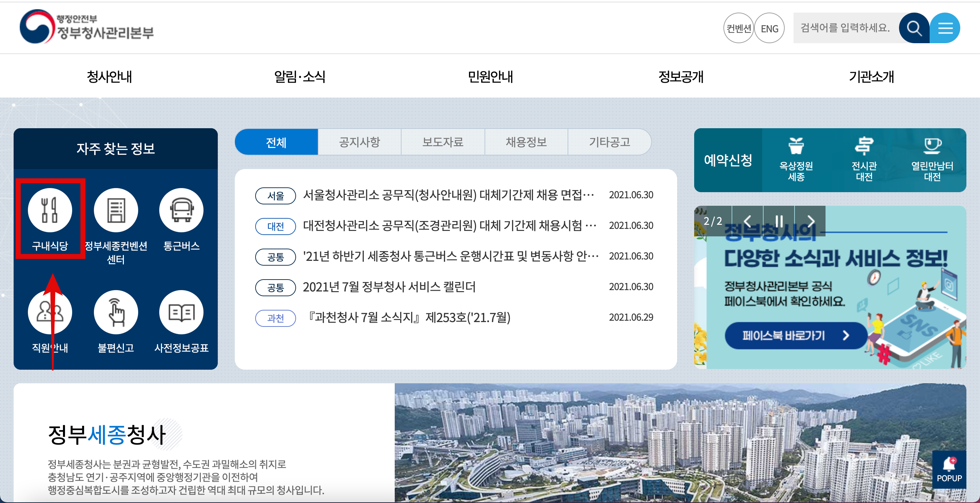
Task: Expand the 민원안내 main menu
Action: click(x=490, y=77)
